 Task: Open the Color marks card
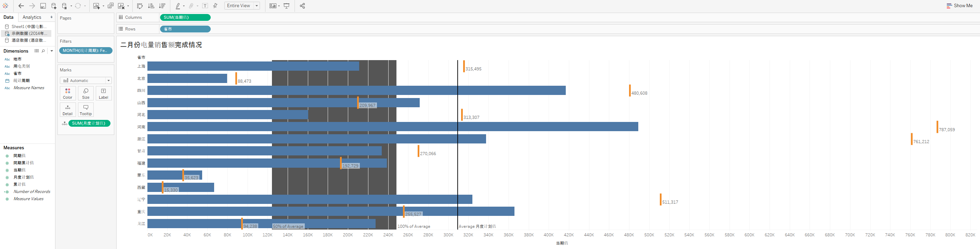click(x=68, y=93)
